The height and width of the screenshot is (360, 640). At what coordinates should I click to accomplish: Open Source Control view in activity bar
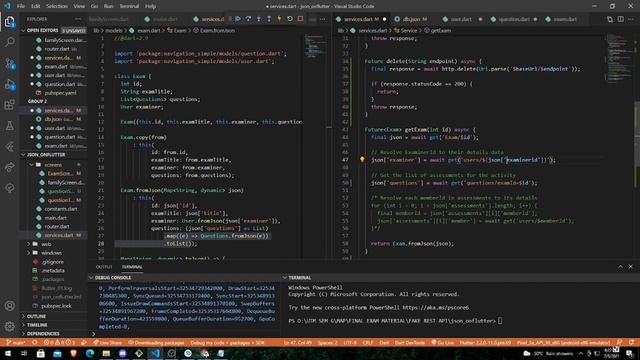click(9, 63)
